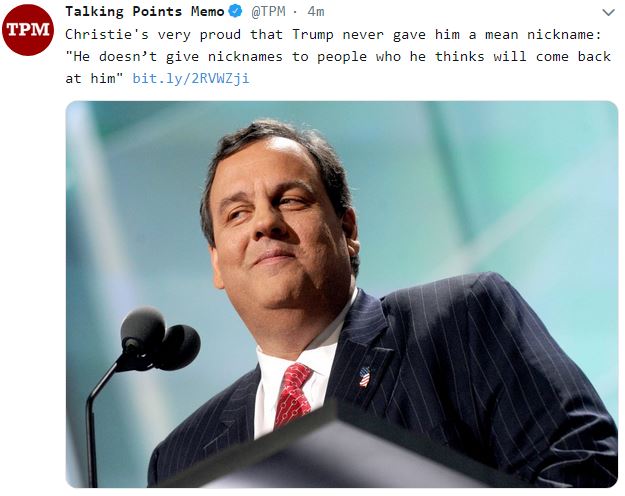The image size is (625, 496).
Task: Click the TPM red circle avatar
Action: (x=27, y=30)
